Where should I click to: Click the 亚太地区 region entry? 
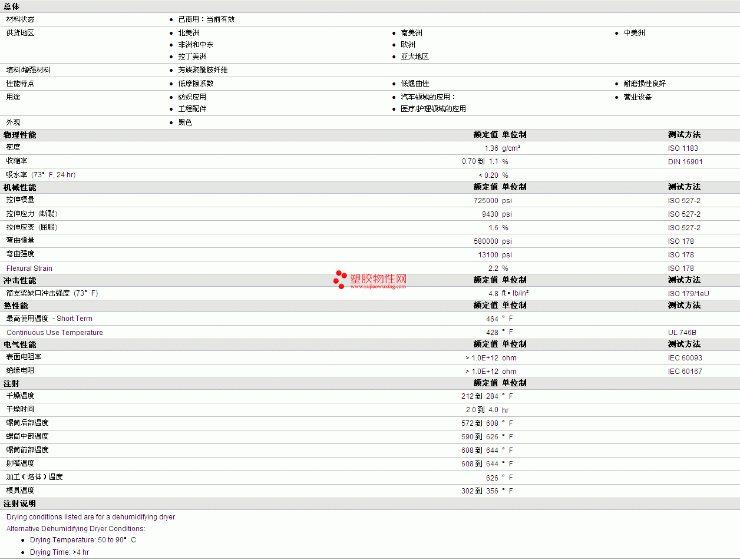pos(415,57)
